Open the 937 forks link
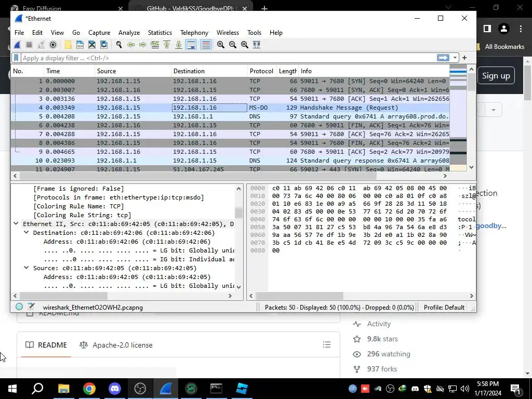Screen dimensions: 532x399 [x=382, y=369]
